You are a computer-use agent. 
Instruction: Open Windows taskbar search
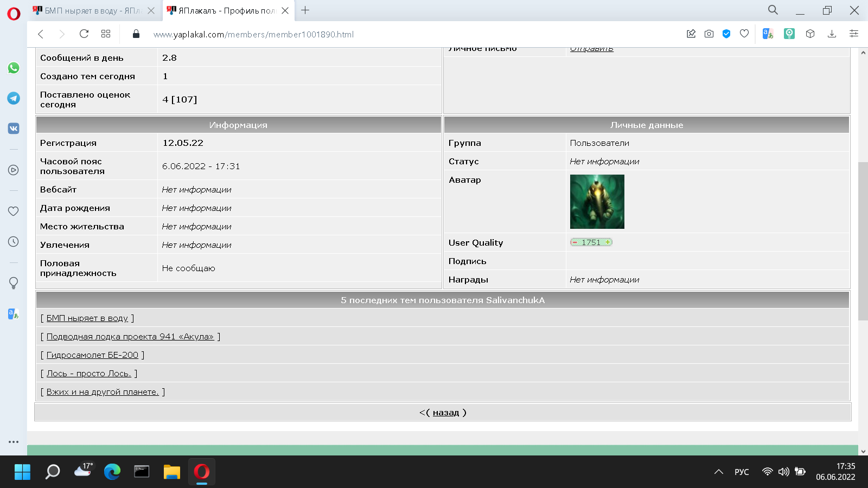[53, 472]
